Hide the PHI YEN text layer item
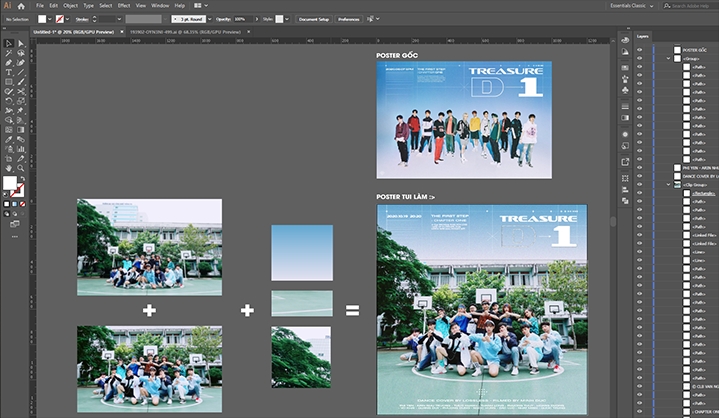Screen dimensions: 719x418 [640, 168]
